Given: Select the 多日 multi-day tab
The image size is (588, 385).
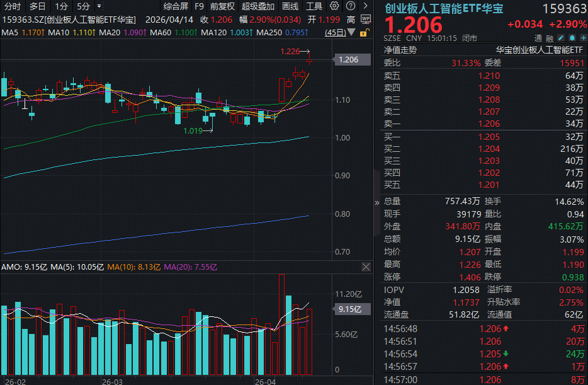Looking at the screenshot, I should click(x=37, y=6).
